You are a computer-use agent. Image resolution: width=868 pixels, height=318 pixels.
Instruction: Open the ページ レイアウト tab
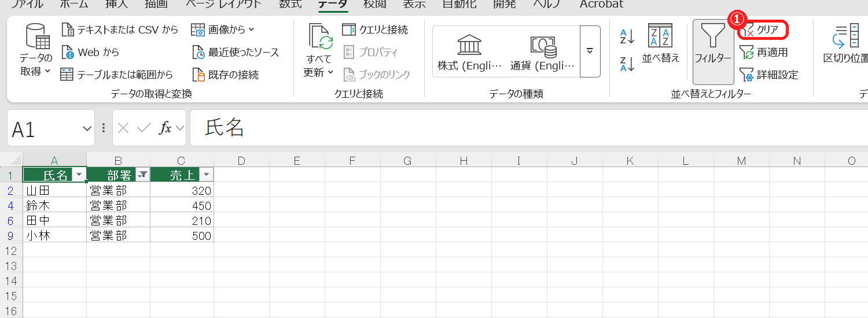coord(223,4)
